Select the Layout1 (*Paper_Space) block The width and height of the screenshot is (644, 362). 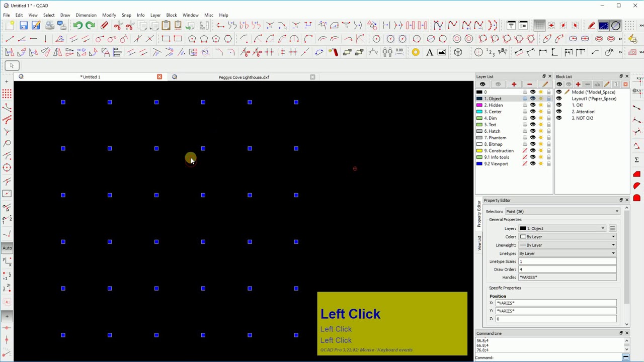point(593,99)
